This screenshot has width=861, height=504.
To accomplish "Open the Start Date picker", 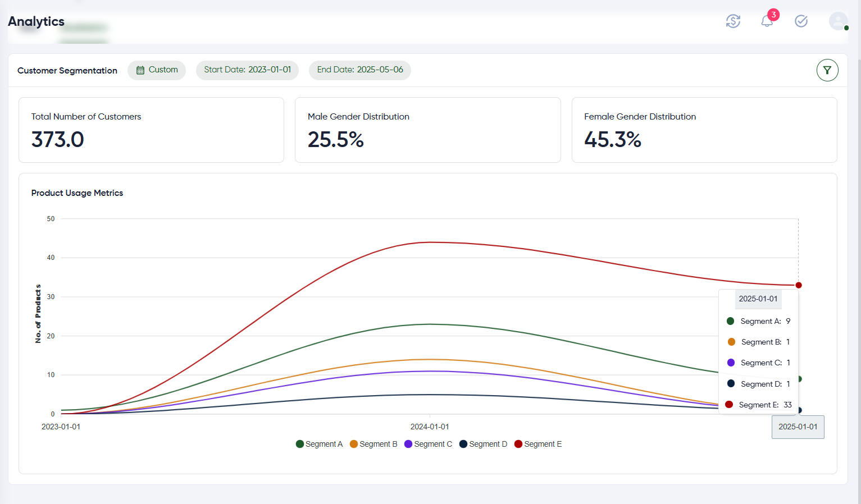I will pyautogui.click(x=247, y=70).
